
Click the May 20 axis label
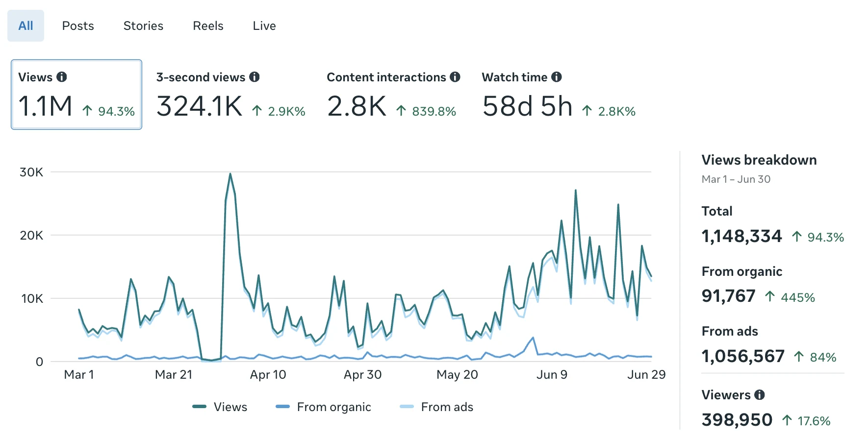pyautogui.click(x=457, y=374)
